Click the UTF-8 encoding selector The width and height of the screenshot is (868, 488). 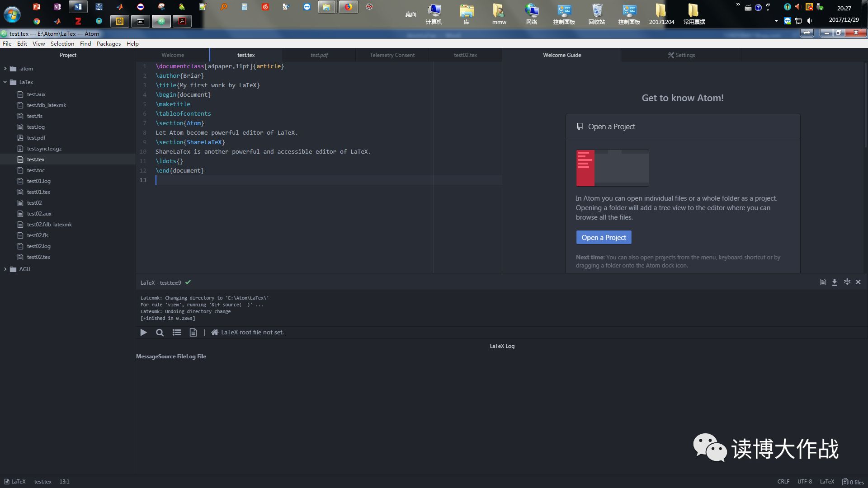click(x=805, y=482)
